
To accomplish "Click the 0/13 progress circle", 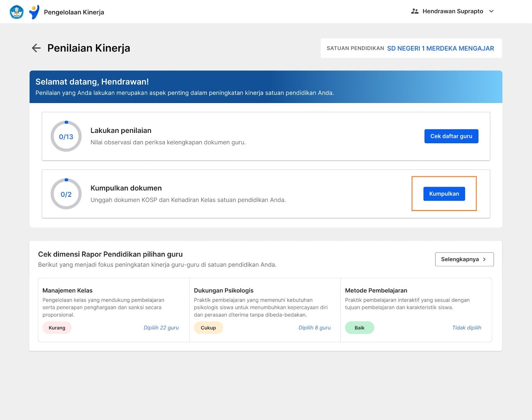I will (66, 137).
